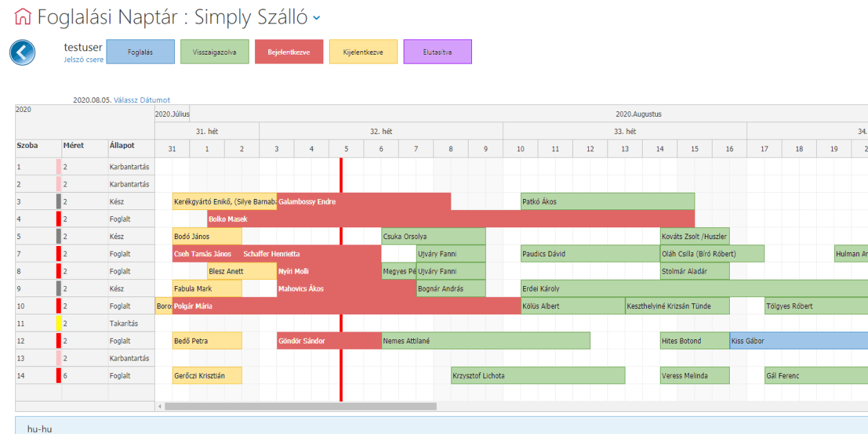
Task: Click the red status marker for room 14
Action: tap(59, 376)
